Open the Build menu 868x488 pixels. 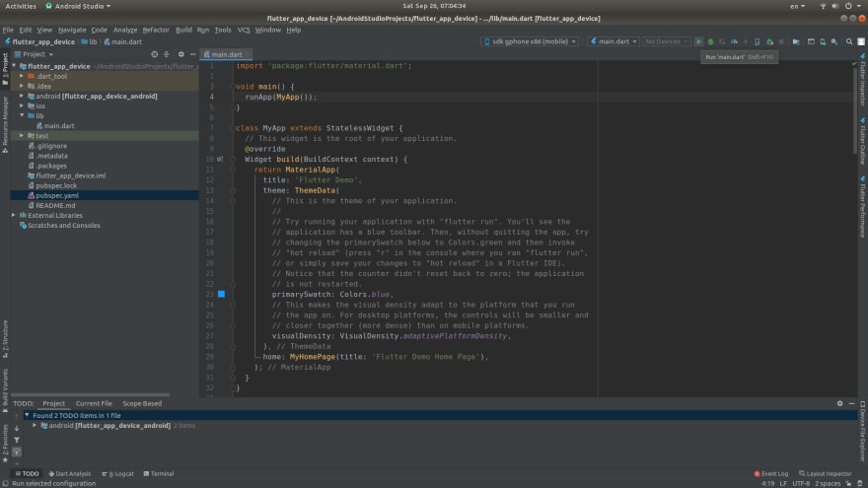tap(183, 30)
